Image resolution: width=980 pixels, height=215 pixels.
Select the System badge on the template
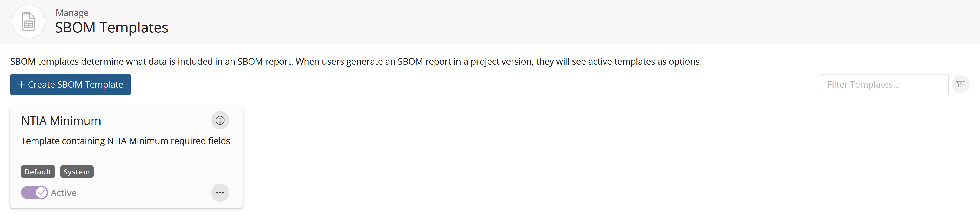coord(76,171)
